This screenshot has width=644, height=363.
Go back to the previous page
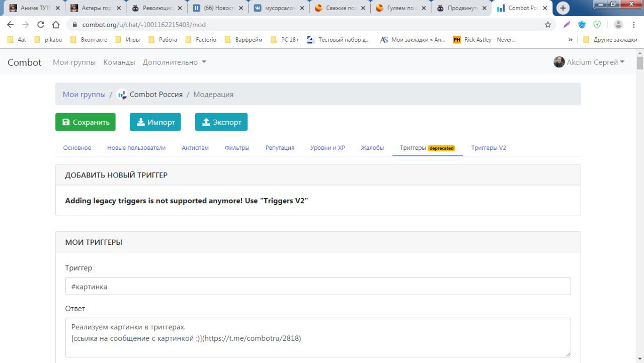11,25
